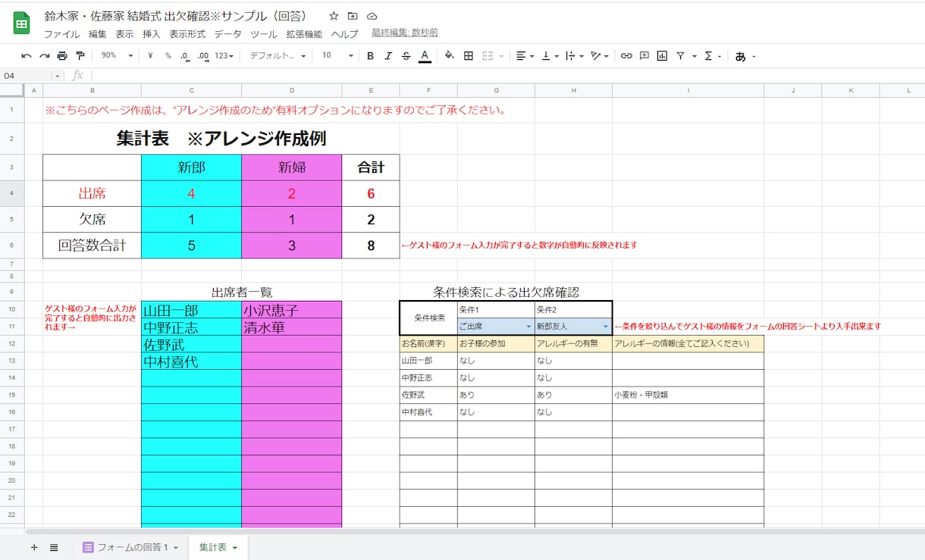Open the zoom 90% dropdown
The width and height of the screenshot is (925, 560).
[x=117, y=56]
